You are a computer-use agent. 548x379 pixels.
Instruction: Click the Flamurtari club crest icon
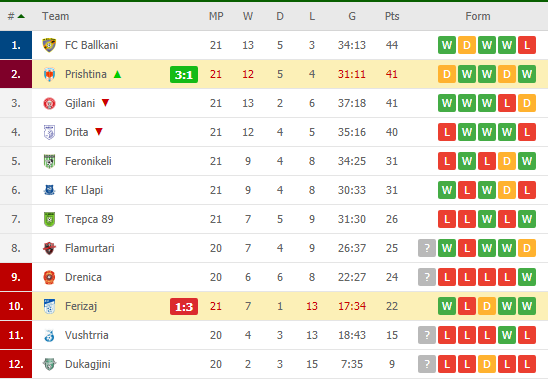click(49, 248)
